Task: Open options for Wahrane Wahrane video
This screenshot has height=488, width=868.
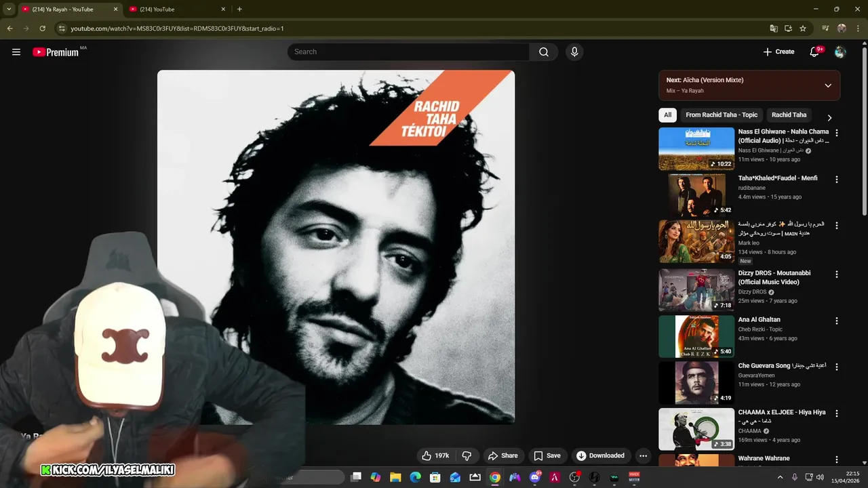Action: point(836,460)
